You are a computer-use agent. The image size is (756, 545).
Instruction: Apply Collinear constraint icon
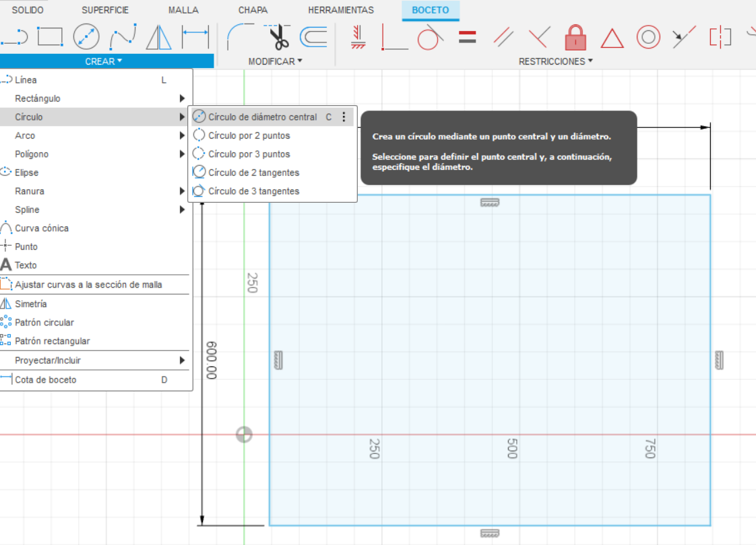pyautogui.click(x=684, y=37)
